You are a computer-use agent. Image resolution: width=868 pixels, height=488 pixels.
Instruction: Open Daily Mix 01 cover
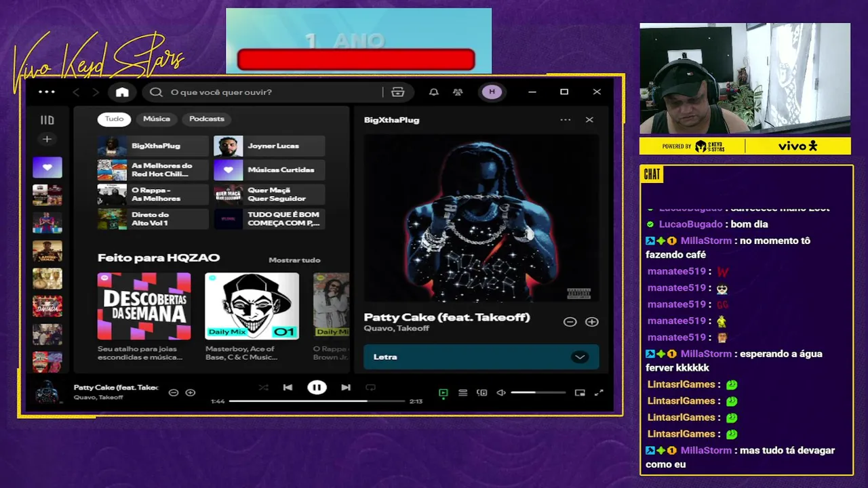(252, 306)
